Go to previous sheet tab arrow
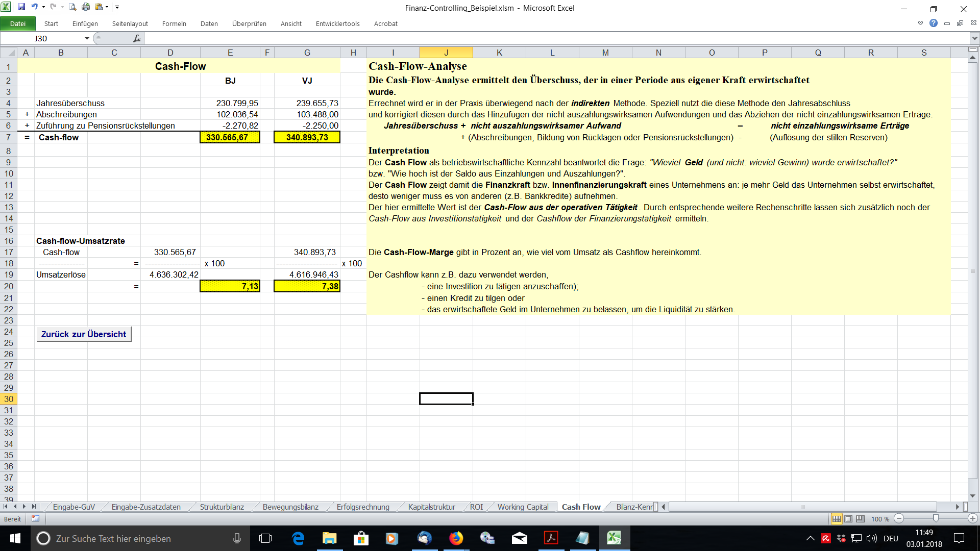Screen dimensions: 980x551 [15, 507]
